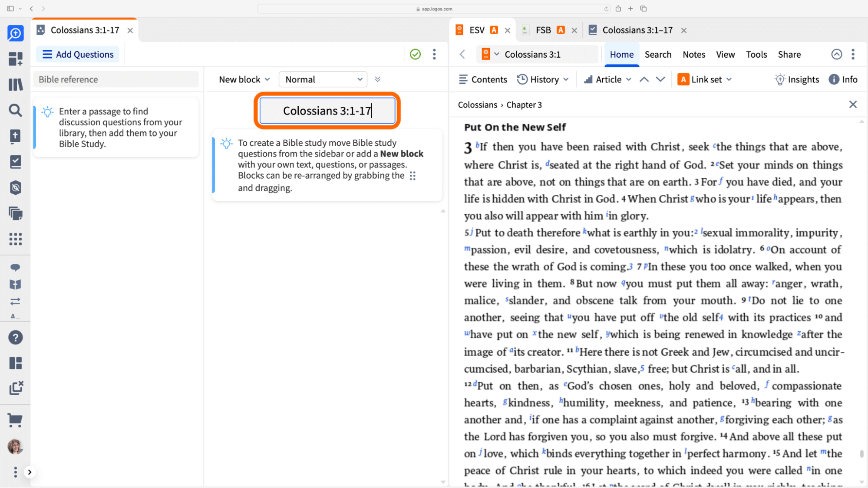Click Add Questions button
868x488 pixels.
tap(78, 54)
